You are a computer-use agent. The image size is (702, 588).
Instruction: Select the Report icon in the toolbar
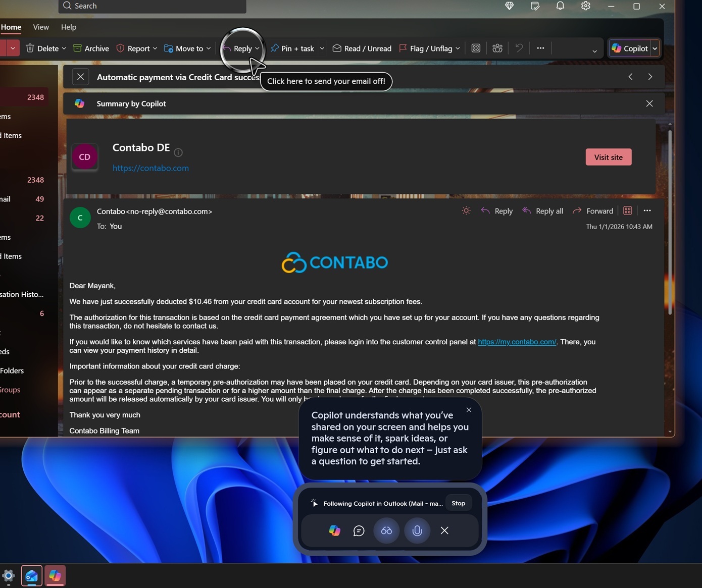(120, 48)
